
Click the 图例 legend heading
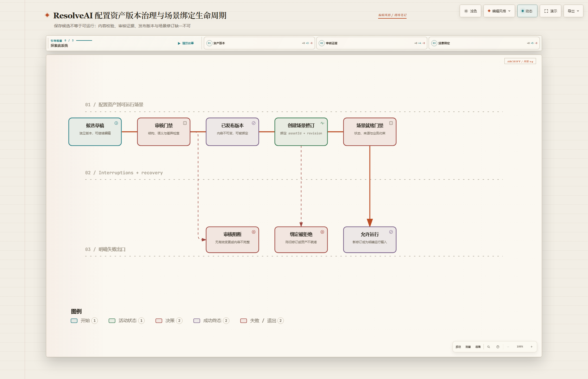pos(76,311)
